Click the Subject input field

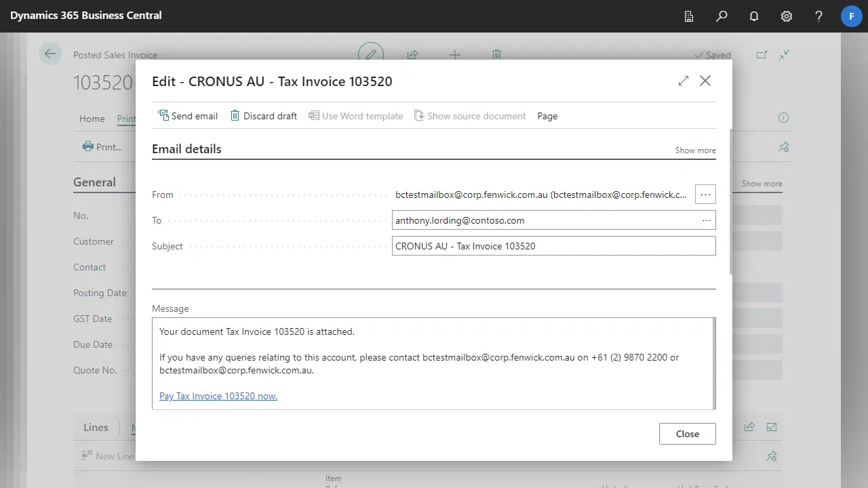tap(553, 246)
